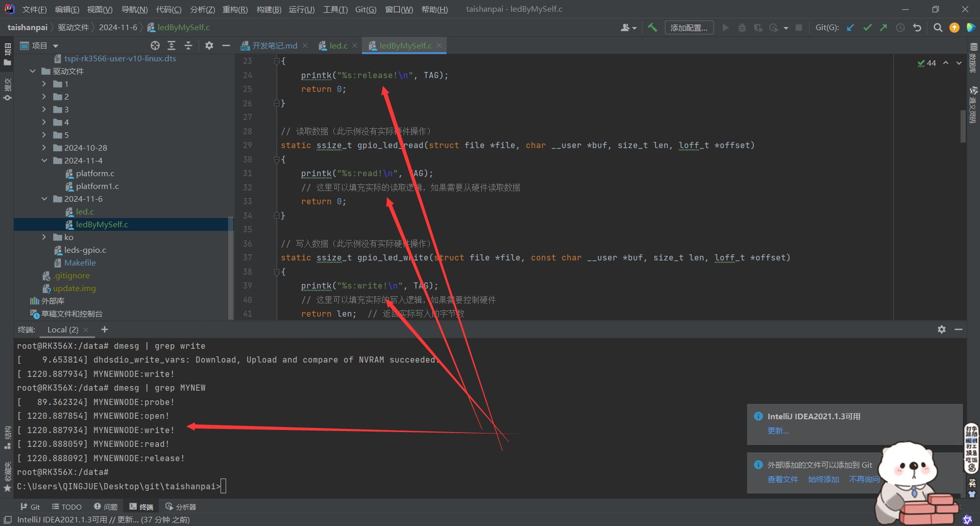Image resolution: width=980 pixels, height=526 pixels.
Task: Click the 更新... link in IDEA notification
Action: (778, 431)
